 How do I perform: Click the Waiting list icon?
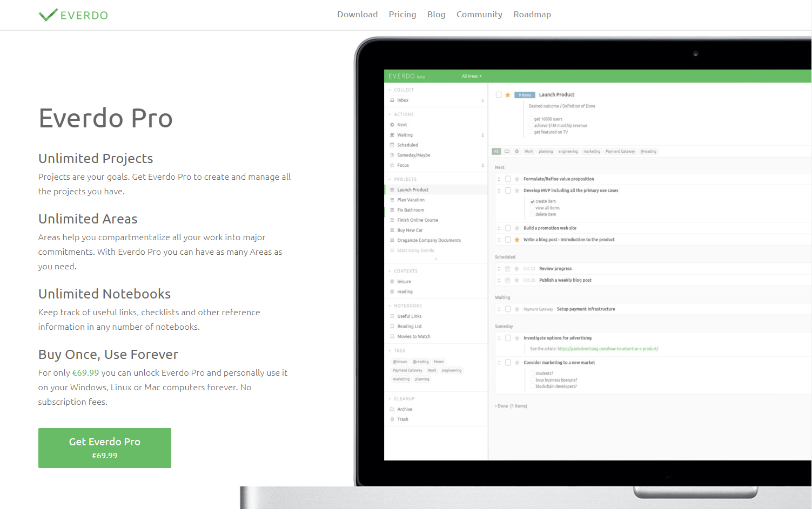(392, 135)
